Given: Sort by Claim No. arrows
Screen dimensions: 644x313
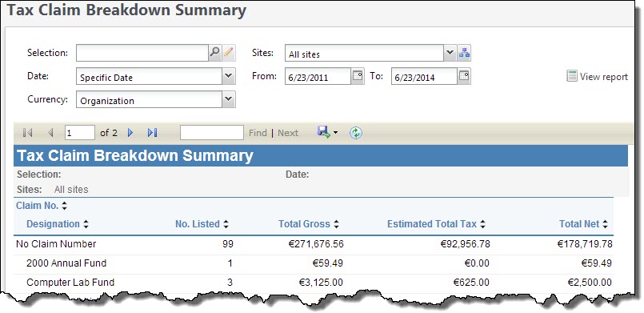Looking at the screenshot, I should [x=64, y=206].
